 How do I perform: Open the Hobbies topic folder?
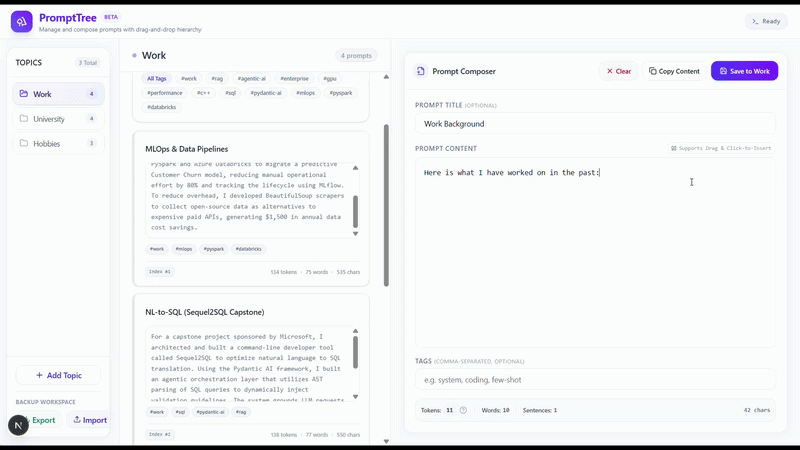tap(58, 143)
